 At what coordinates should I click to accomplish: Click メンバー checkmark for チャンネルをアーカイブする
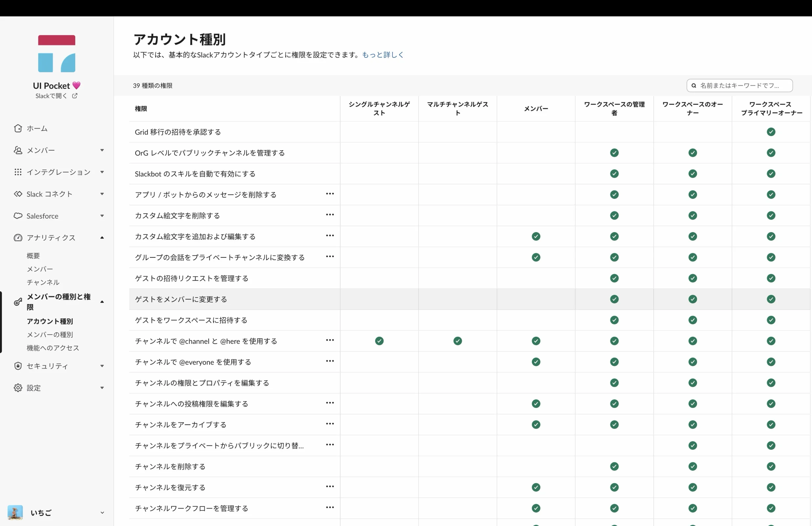tap(536, 424)
